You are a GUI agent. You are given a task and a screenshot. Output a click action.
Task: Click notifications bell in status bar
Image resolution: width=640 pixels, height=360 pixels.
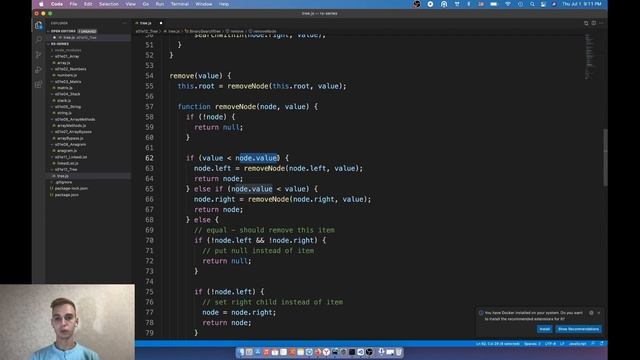tap(602, 344)
